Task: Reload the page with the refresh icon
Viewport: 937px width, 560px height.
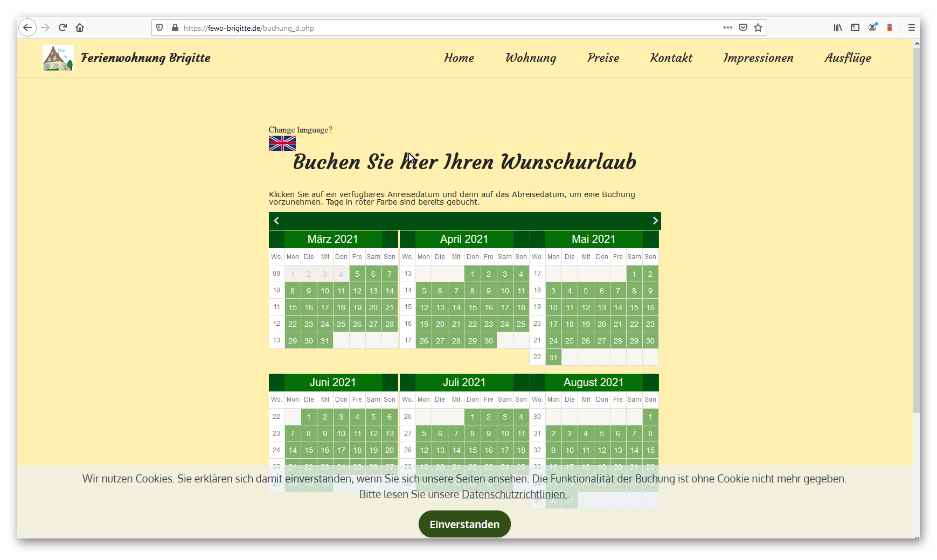Action: [x=63, y=27]
